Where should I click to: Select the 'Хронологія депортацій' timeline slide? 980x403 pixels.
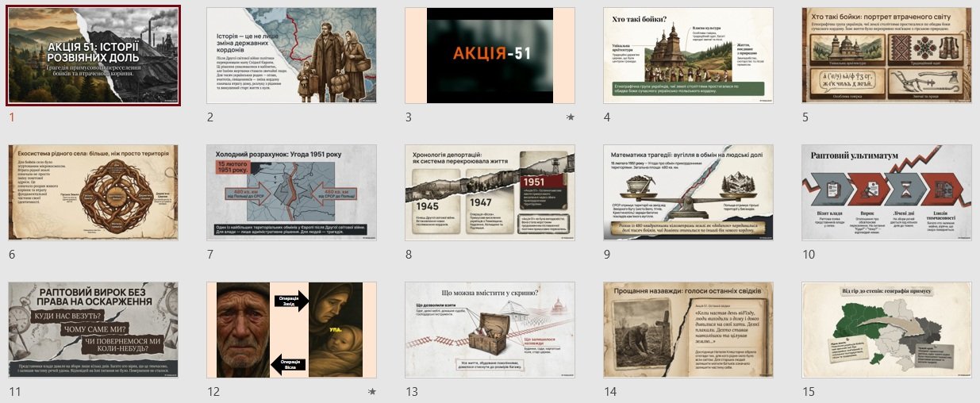(490, 192)
